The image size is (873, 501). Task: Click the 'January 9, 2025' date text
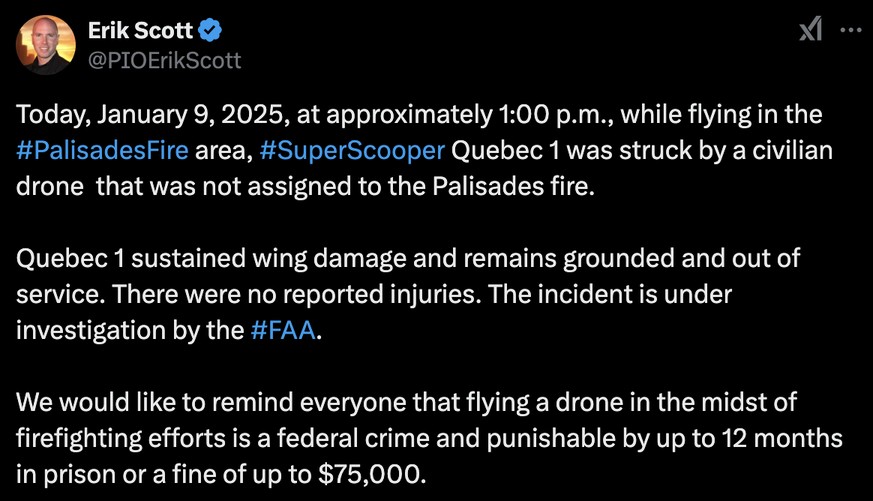point(192,115)
